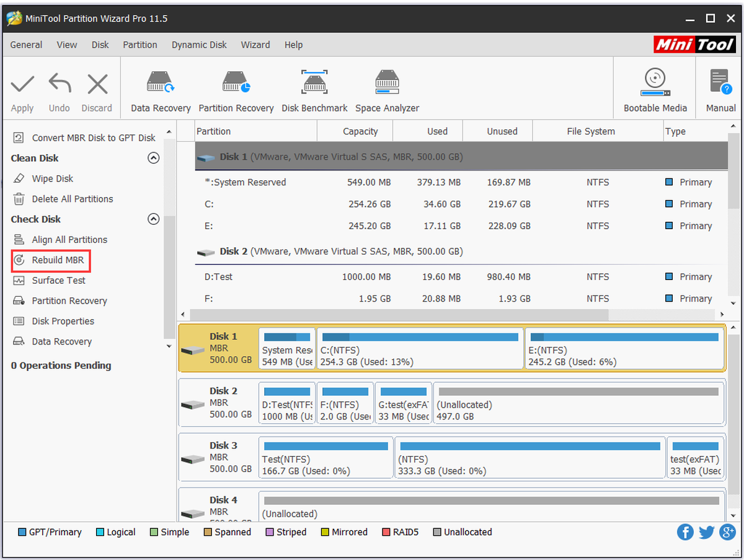Sort by Unused column header

click(x=497, y=131)
